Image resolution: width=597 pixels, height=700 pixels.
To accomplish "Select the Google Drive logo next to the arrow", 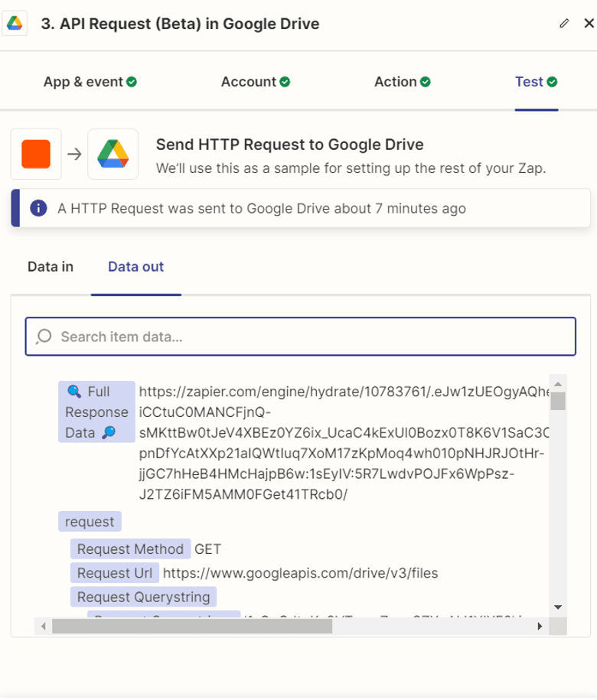I will (x=113, y=153).
